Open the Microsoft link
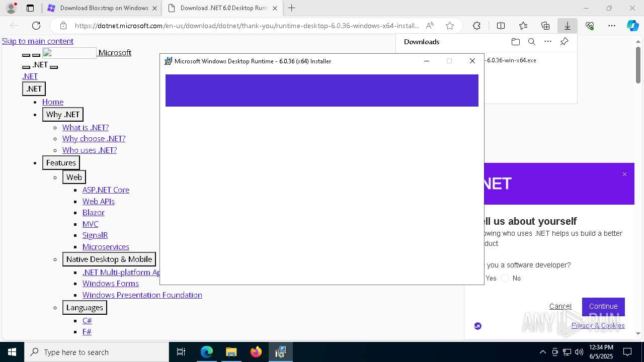This screenshot has height=362, width=644. (115, 53)
